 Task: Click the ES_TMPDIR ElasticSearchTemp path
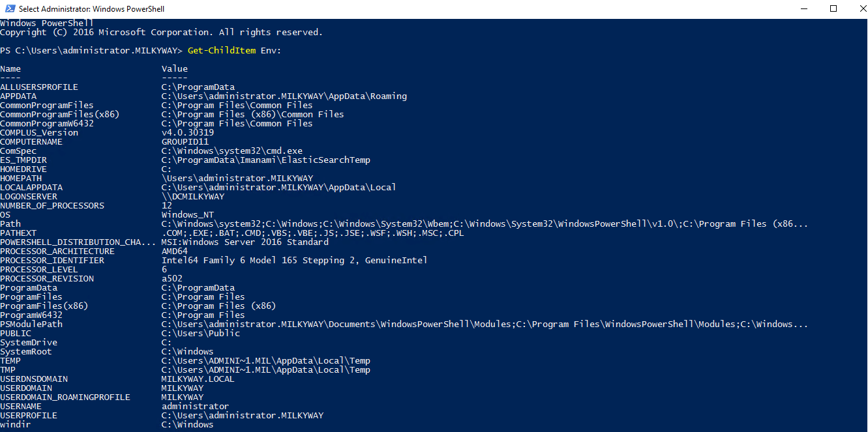266,160
